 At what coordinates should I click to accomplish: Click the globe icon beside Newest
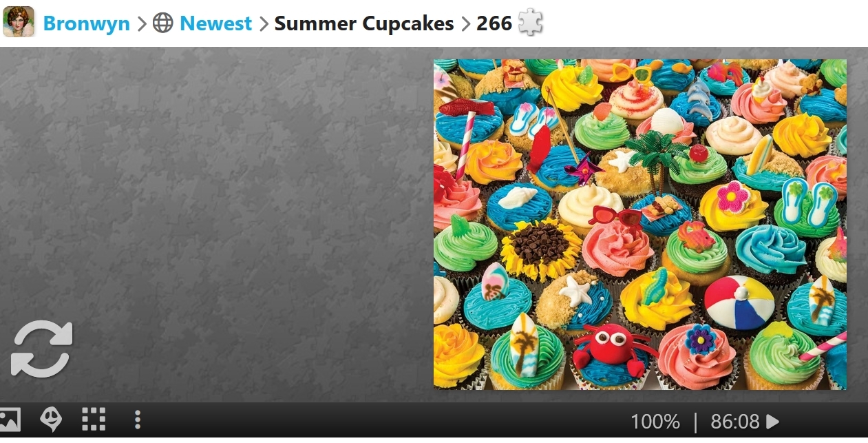(162, 23)
